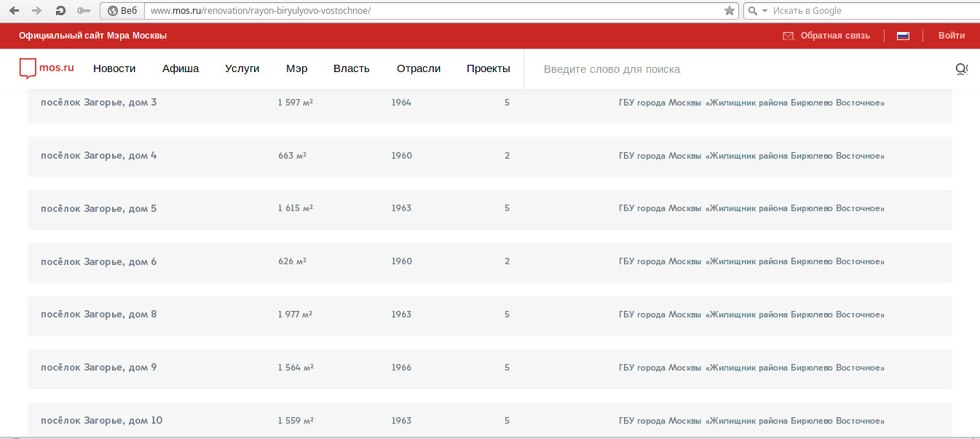Click the key (password wand) icon
The height and width of the screenshot is (439, 980).
point(84,11)
